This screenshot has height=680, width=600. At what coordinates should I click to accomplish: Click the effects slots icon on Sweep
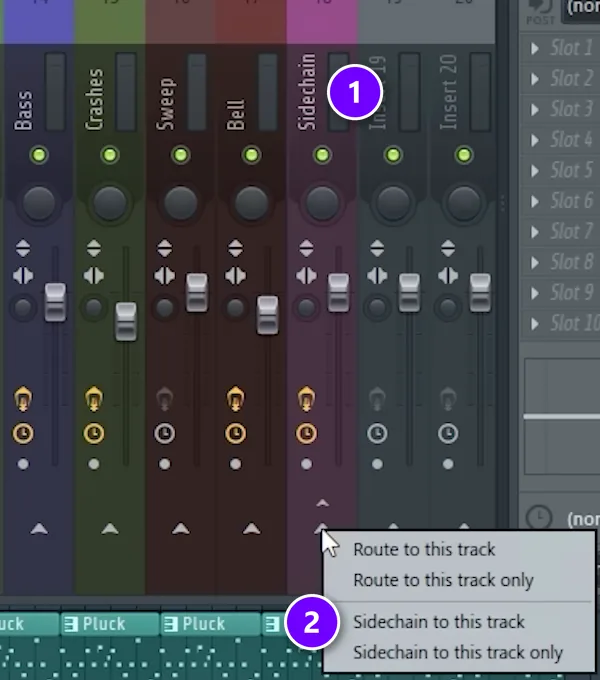165,399
